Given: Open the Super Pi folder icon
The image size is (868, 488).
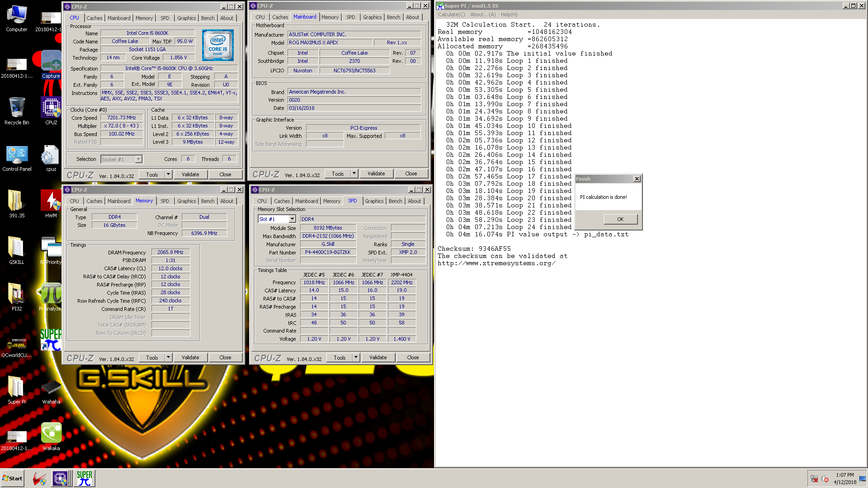Looking at the screenshot, I should coord(17,390).
